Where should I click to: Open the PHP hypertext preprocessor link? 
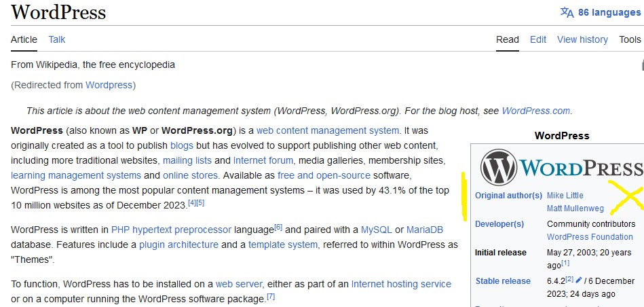171,230
